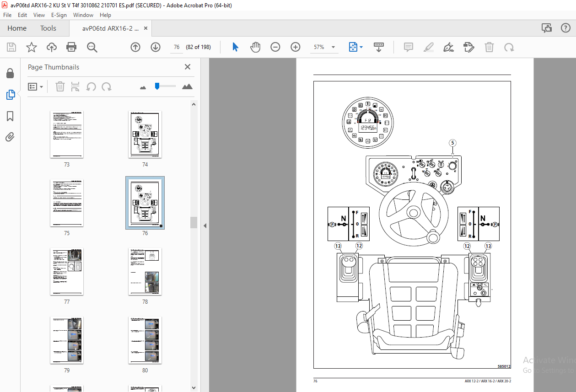Select the page 80 thumbnail

coord(145,340)
